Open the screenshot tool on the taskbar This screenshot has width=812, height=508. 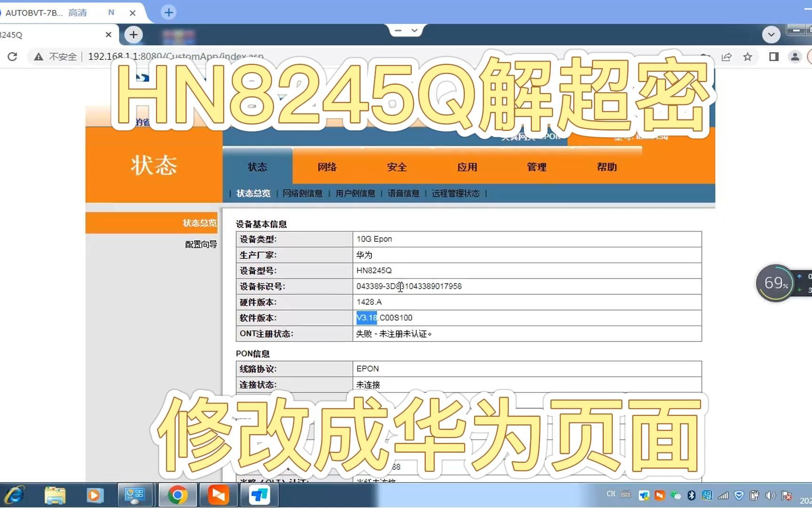(135, 495)
